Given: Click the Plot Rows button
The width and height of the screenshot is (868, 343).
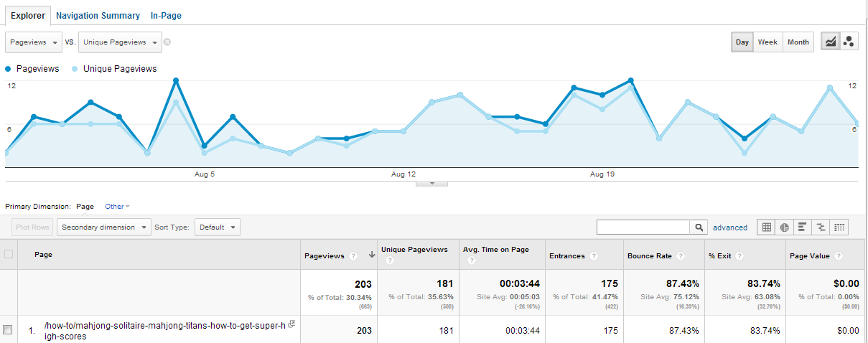Looking at the screenshot, I should (x=32, y=227).
